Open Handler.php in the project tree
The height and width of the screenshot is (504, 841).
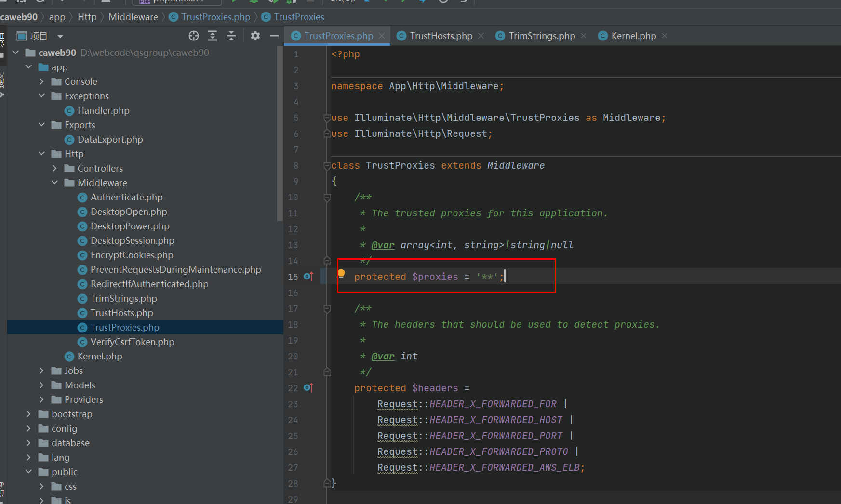[103, 110]
